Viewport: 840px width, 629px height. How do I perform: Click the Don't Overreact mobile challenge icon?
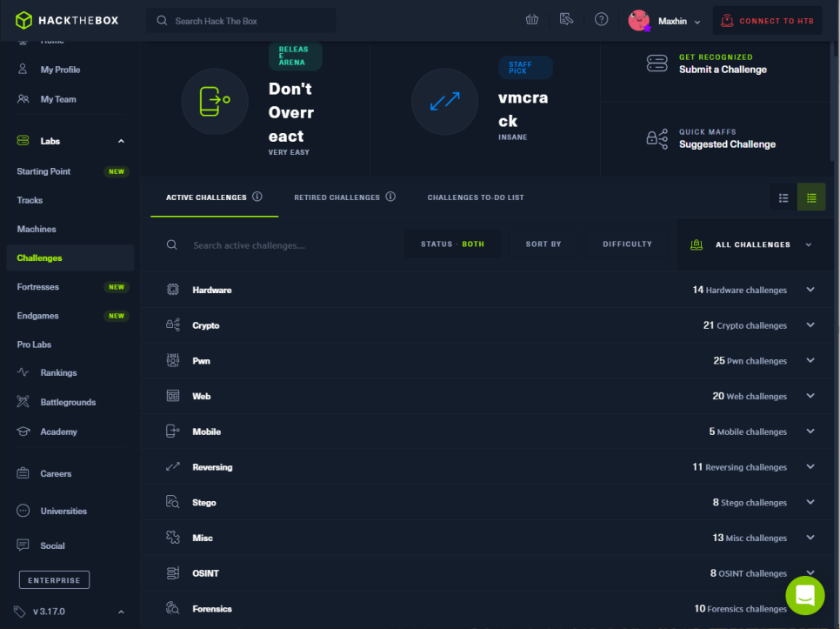[215, 101]
